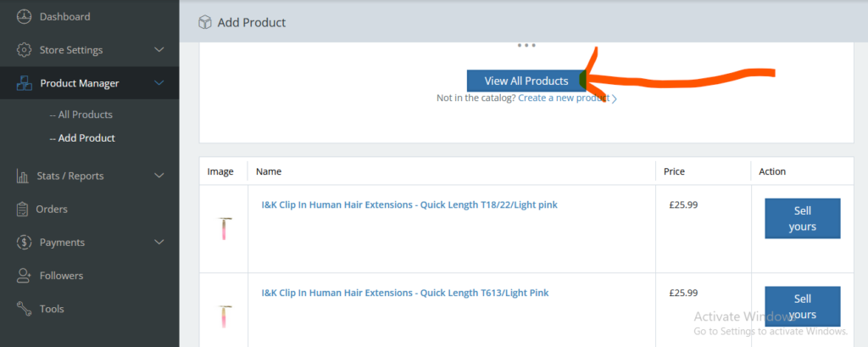Click the Dashboard gauge icon
The height and width of the screenshot is (347, 868).
click(x=24, y=16)
